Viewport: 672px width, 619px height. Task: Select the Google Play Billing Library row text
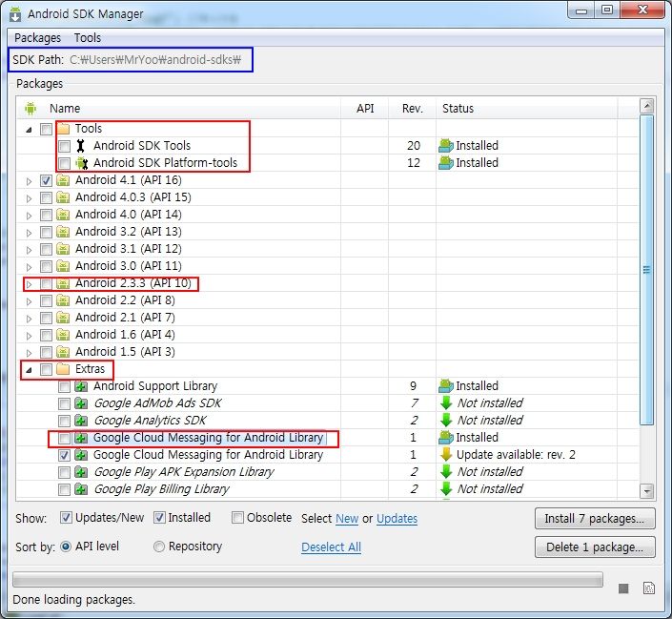pos(161,489)
